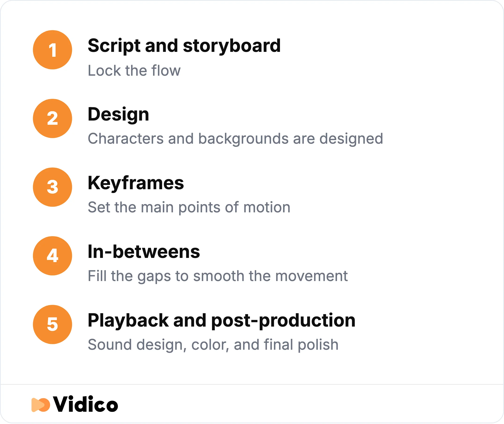Click the Vidico play-arrow logo icon
The width and height of the screenshot is (504, 424).
(41, 405)
